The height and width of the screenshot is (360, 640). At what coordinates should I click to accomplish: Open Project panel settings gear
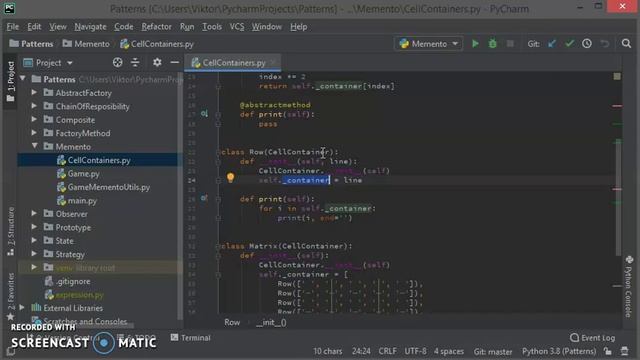coord(157,62)
